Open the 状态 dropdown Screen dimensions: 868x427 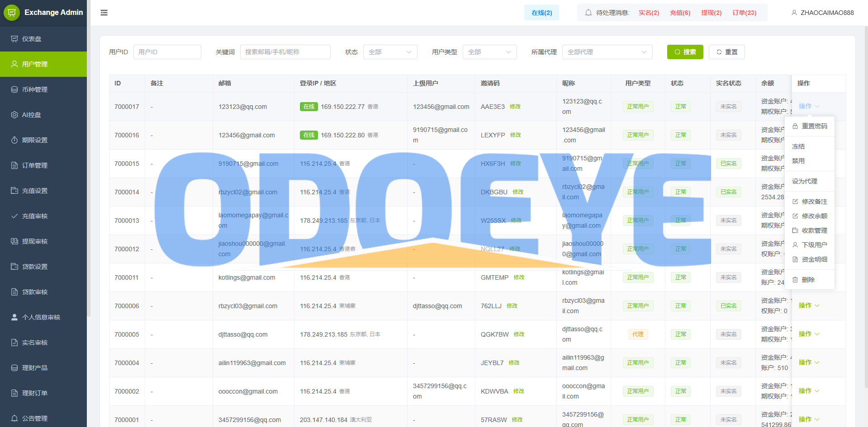point(390,52)
